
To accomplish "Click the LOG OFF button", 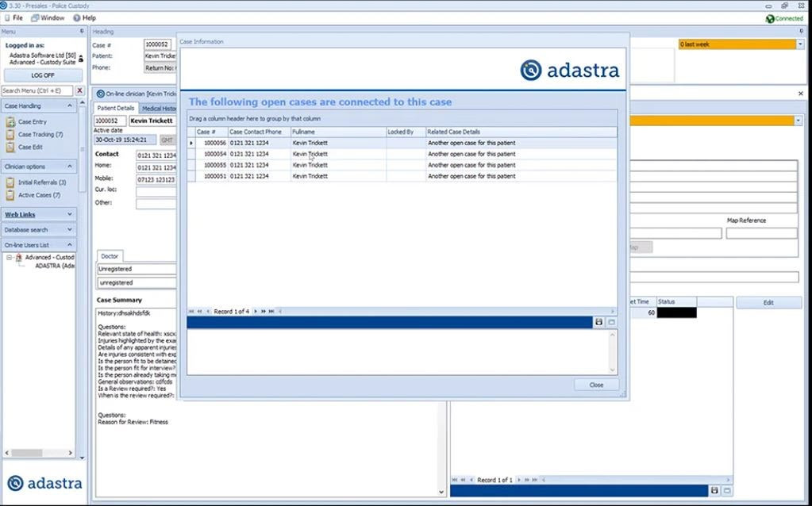I will click(x=42, y=75).
